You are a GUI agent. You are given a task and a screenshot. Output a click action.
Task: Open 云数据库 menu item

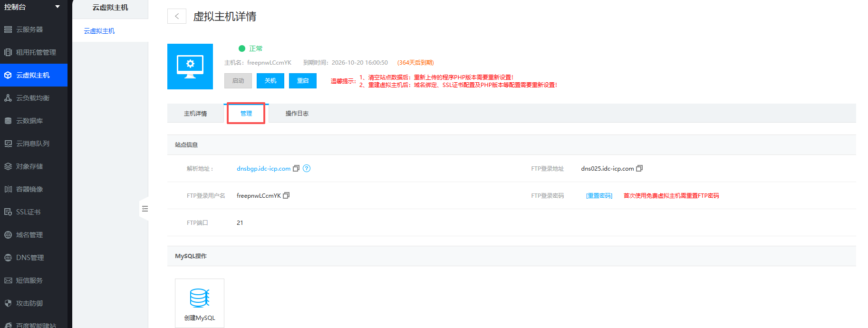click(x=34, y=121)
